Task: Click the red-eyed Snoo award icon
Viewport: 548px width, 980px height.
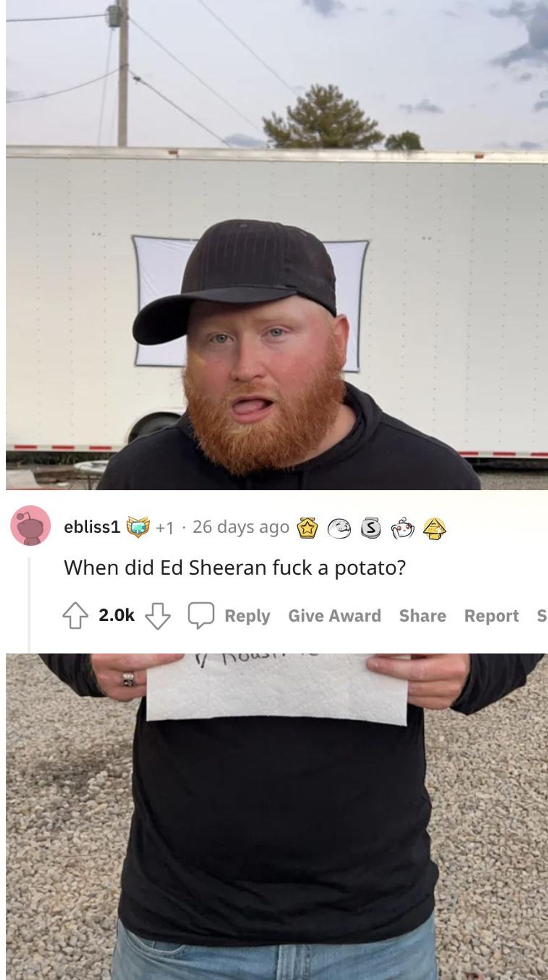Action: pos(402,528)
